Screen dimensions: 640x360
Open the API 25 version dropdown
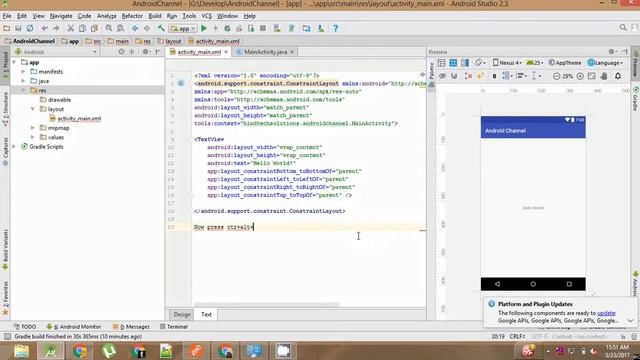[x=535, y=63]
